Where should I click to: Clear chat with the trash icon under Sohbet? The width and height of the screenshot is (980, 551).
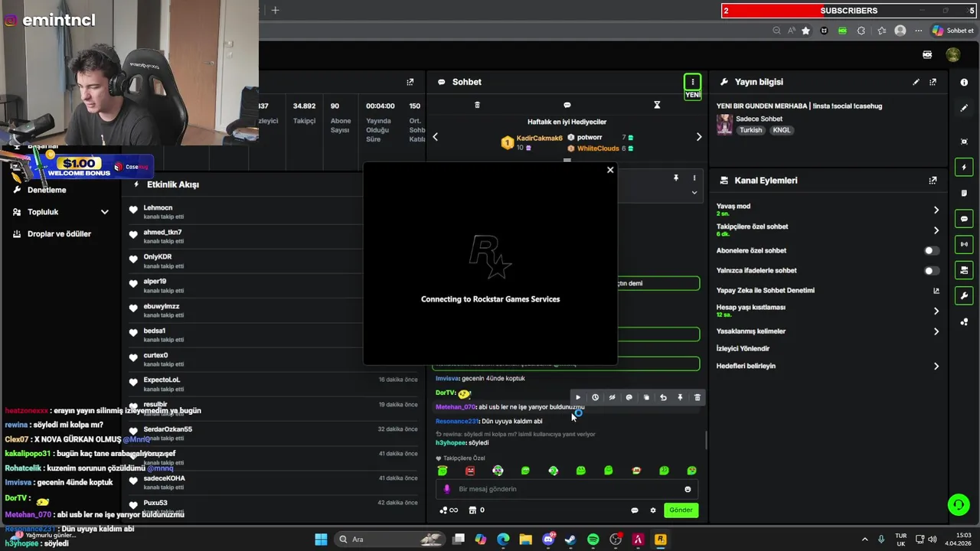coord(477,105)
